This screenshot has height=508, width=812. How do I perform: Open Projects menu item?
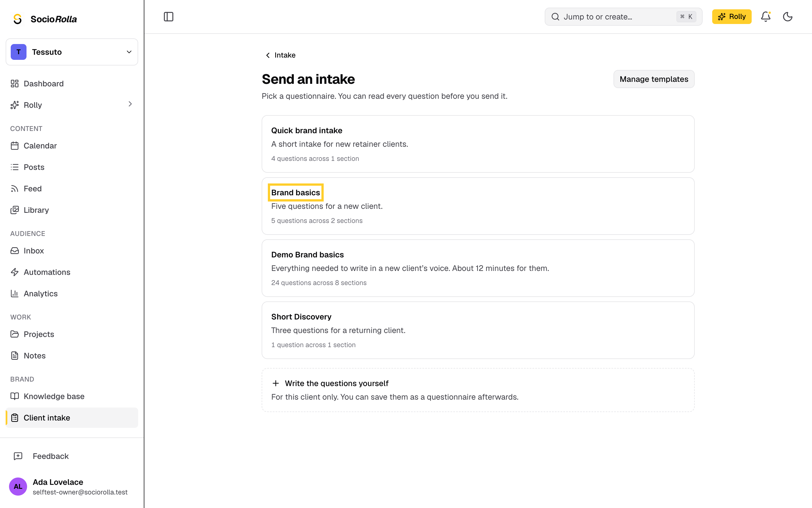pyautogui.click(x=72, y=334)
